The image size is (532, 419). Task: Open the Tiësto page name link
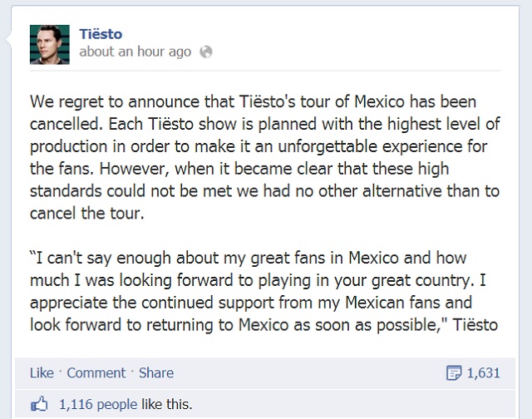(99, 33)
